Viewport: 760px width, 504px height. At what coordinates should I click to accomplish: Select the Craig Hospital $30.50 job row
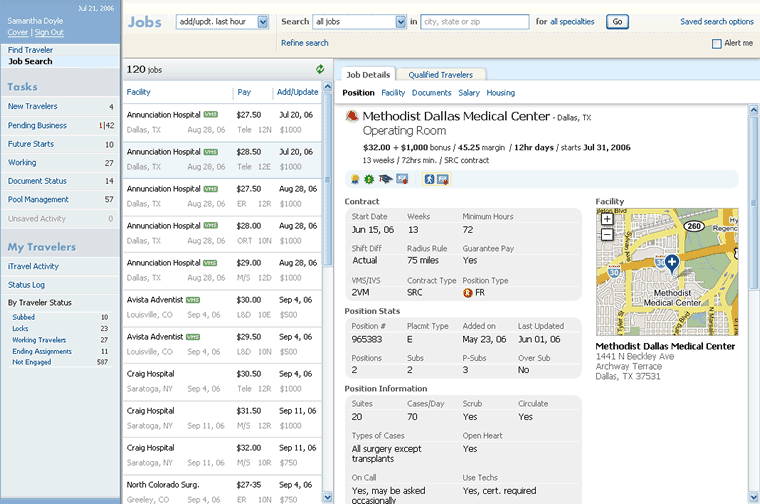222,381
